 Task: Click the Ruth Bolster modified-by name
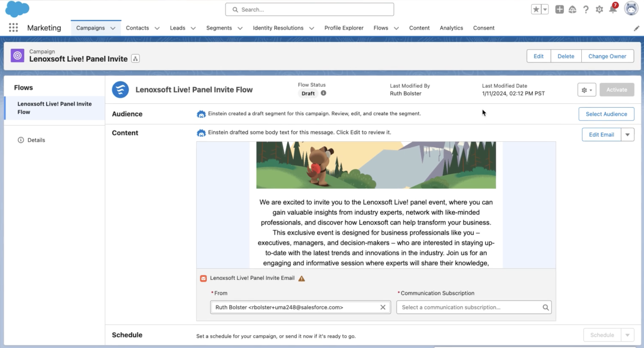406,93
